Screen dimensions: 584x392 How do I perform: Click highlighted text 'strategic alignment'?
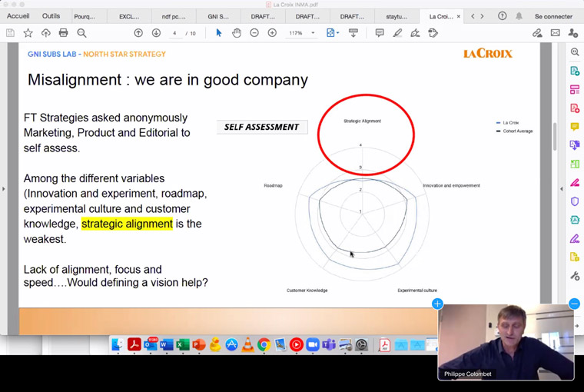pyautogui.click(x=127, y=224)
